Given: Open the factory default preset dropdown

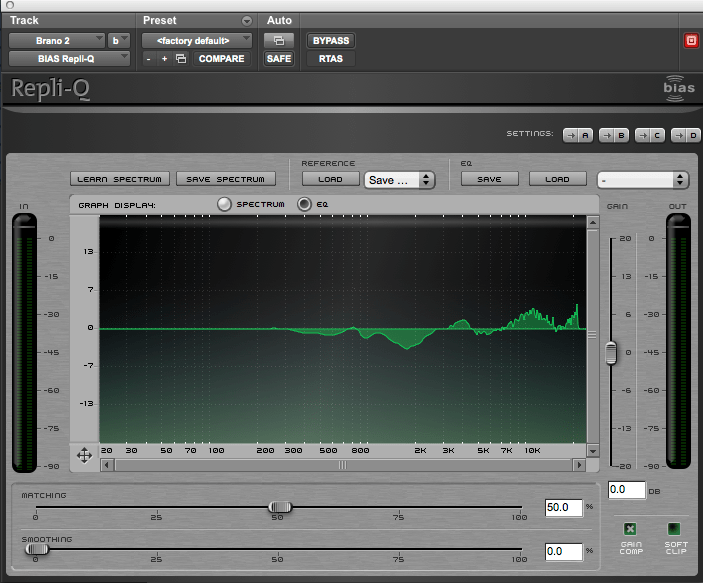Looking at the screenshot, I should tap(197, 41).
